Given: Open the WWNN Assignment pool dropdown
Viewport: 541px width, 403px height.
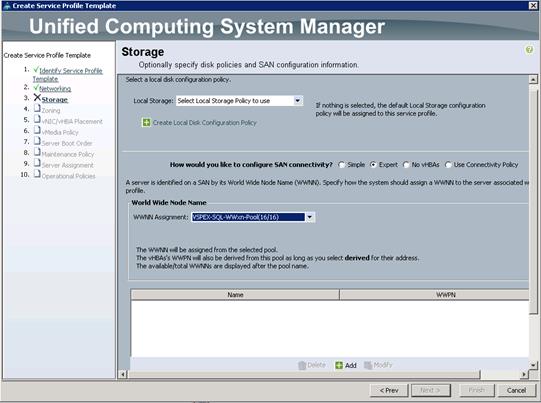Looking at the screenshot, I should click(310, 217).
